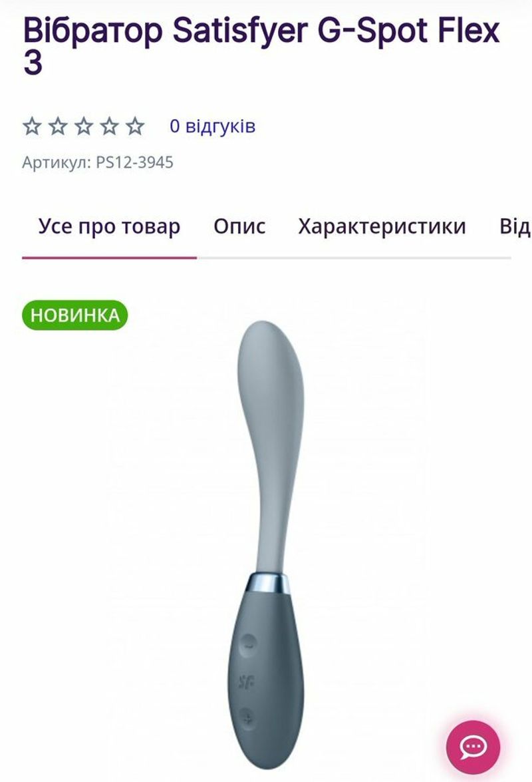Rate with the second star

(x=58, y=126)
